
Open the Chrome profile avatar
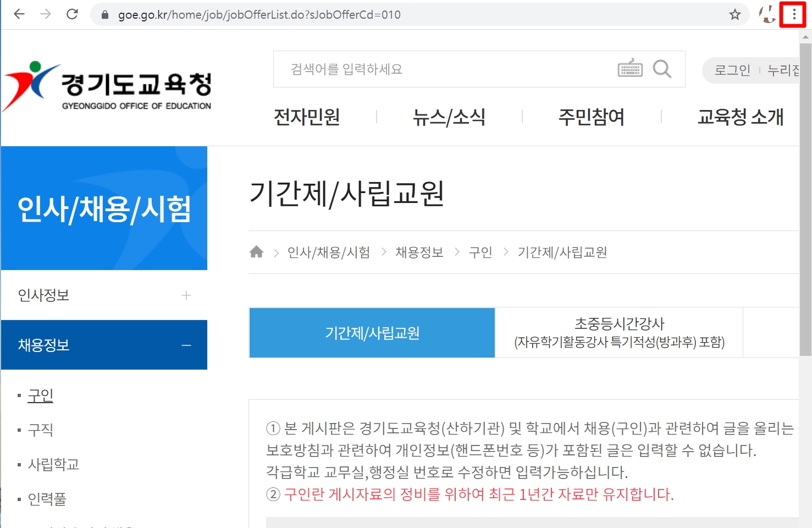pyautogui.click(x=767, y=14)
